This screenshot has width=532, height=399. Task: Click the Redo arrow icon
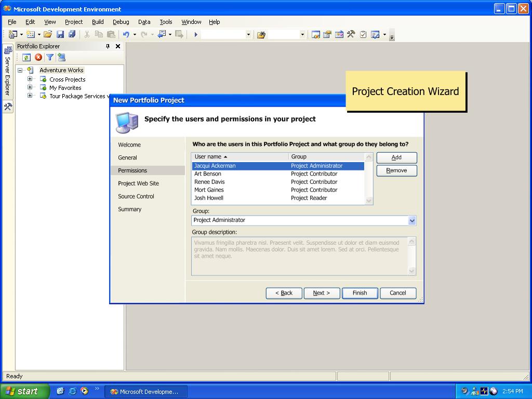pos(144,34)
